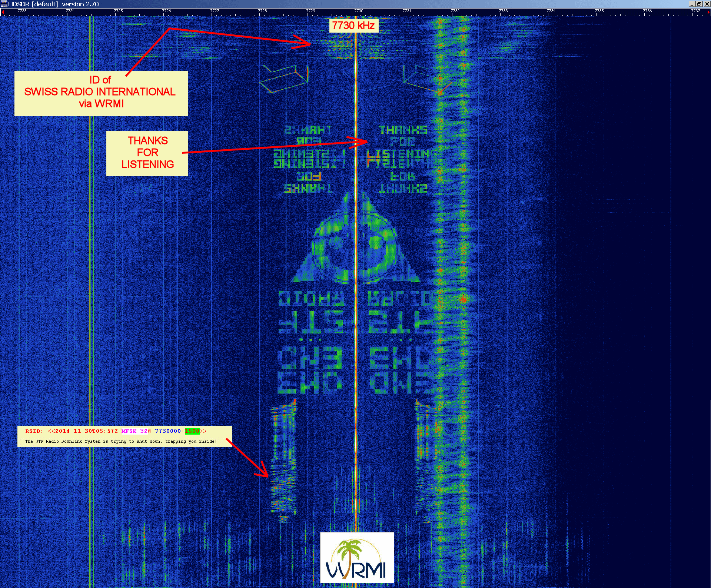Click the green highlighted 1500 offset value

coord(192,431)
